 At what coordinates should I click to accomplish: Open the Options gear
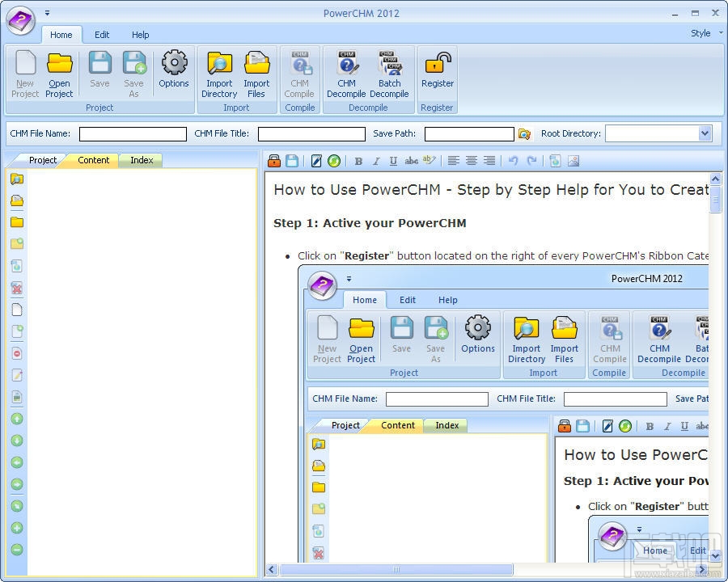coord(174,70)
